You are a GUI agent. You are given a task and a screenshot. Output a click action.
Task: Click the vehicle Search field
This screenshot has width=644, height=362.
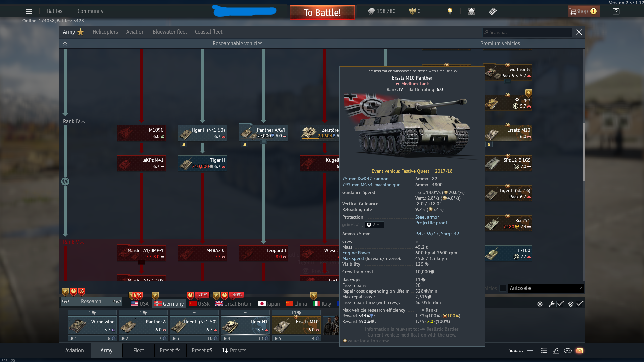[527, 32]
